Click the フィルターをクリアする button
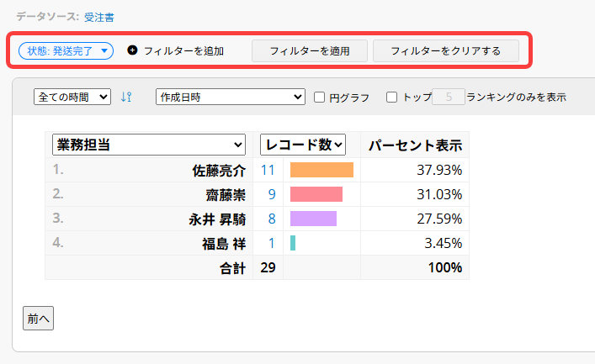 tap(445, 50)
